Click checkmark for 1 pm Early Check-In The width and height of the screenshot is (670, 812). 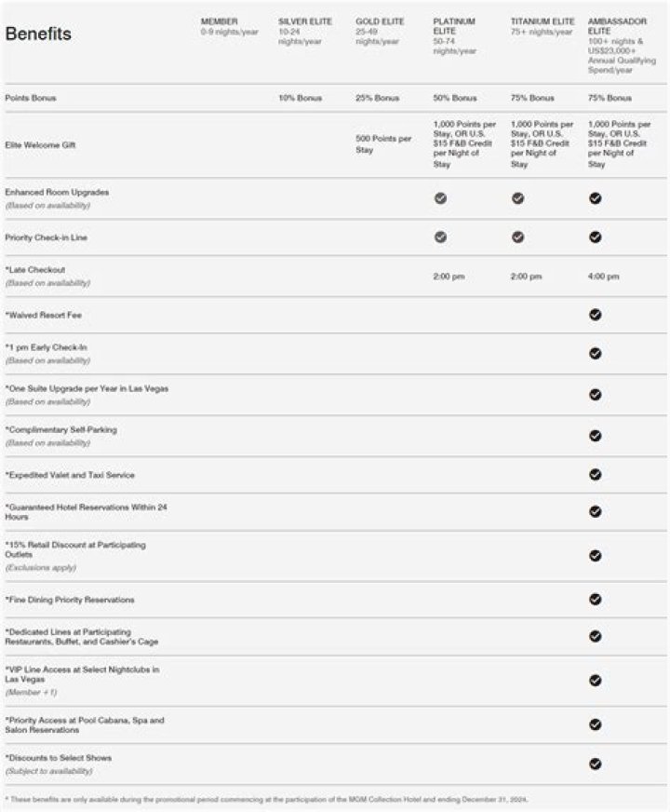coord(596,354)
